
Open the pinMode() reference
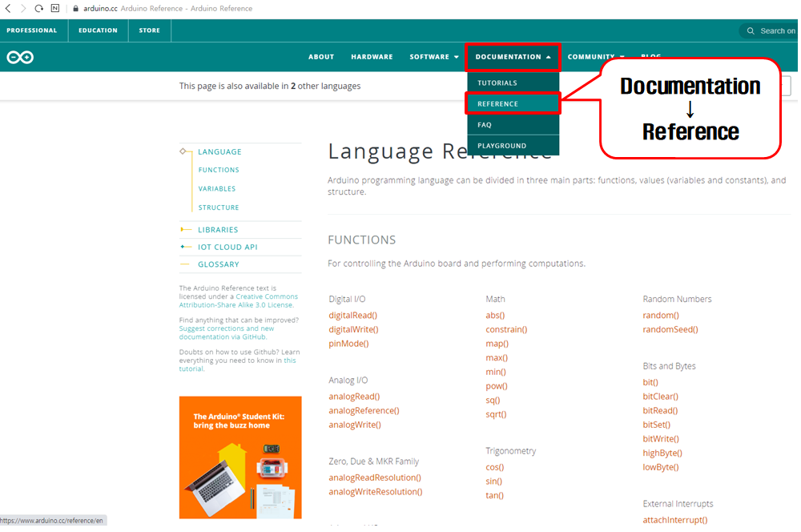pyautogui.click(x=348, y=344)
